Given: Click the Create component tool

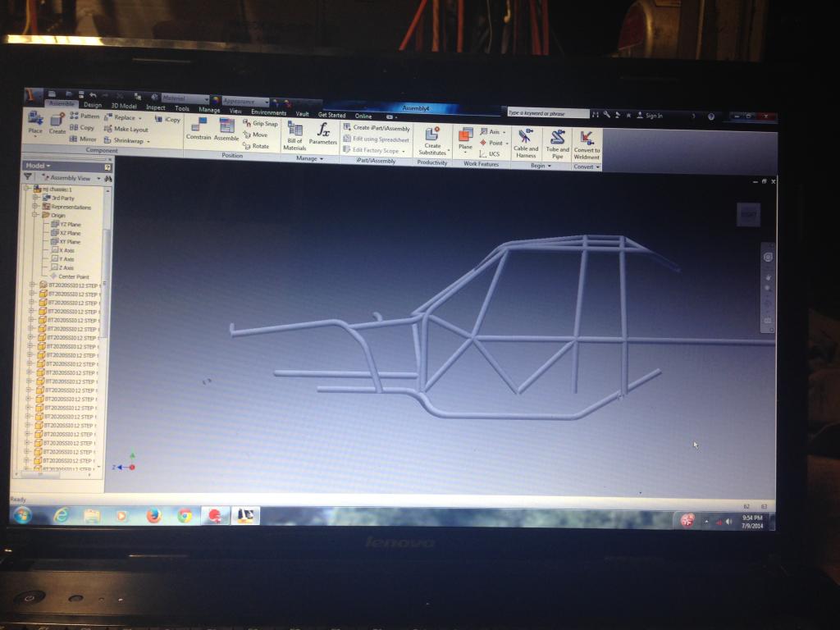Looking at the screenshot, I should pyautogui.click(x=57, y=124).
